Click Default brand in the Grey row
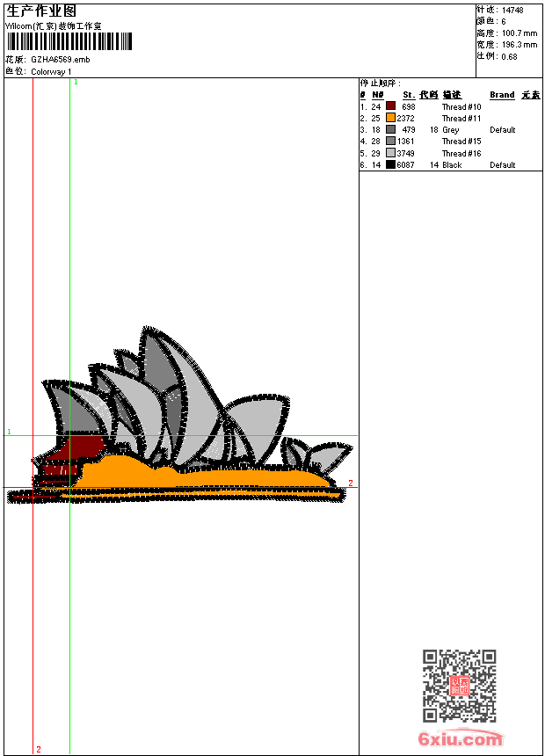The width and height of the screenshot is (545, 756). [503, 130]
